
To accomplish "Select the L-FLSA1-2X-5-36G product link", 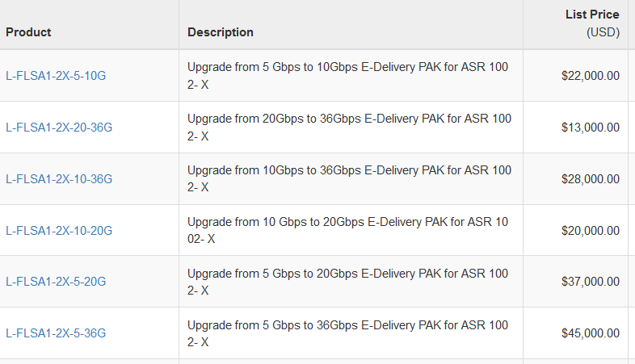I will pos(56,333).
